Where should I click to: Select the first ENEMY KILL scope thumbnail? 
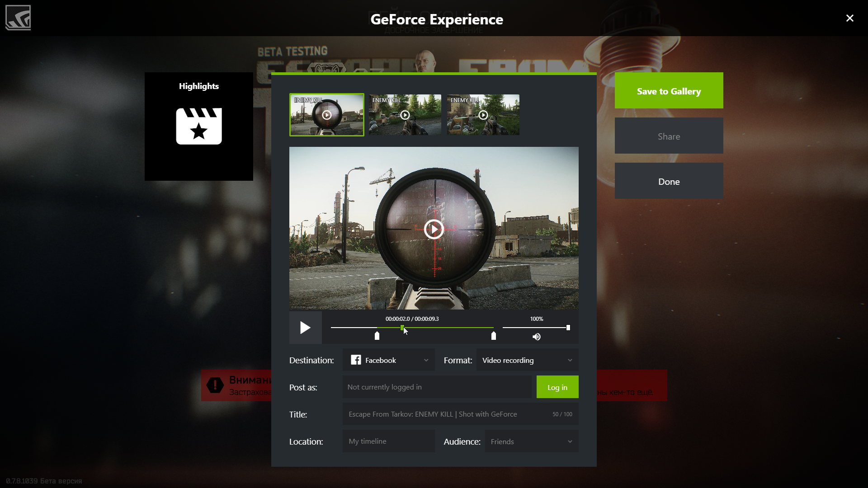pyautogui.click(x=326, y=115)
